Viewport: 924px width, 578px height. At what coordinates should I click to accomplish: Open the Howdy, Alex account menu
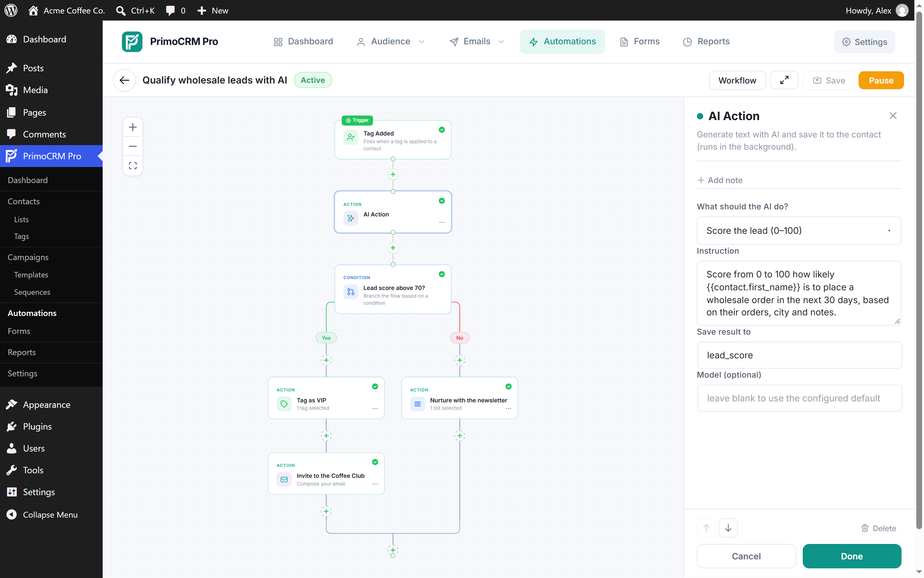tap(877, 10)
